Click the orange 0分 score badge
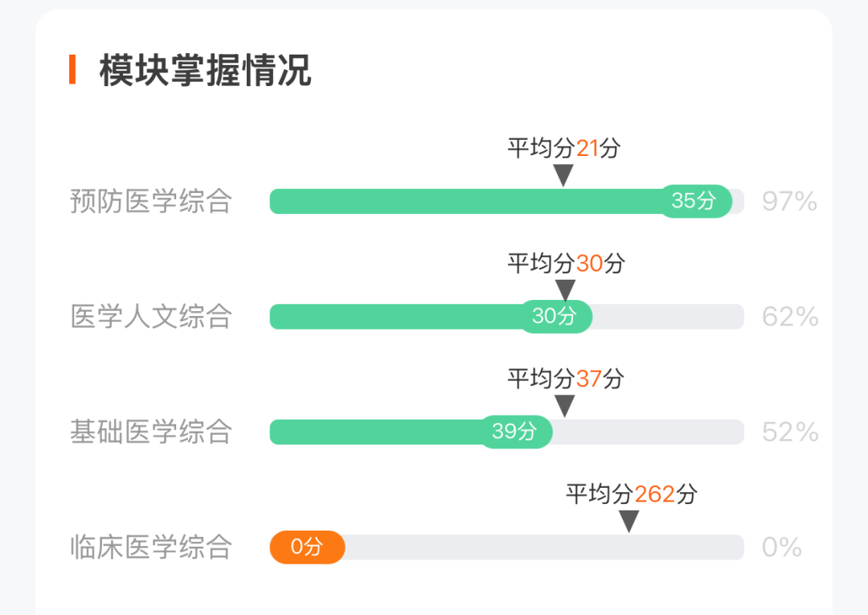868x615 pixels. 307,547
